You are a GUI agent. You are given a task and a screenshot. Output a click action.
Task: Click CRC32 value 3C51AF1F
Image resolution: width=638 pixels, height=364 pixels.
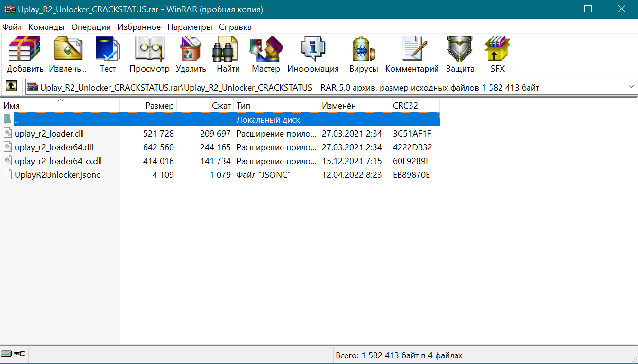click(x=412, y=134)
